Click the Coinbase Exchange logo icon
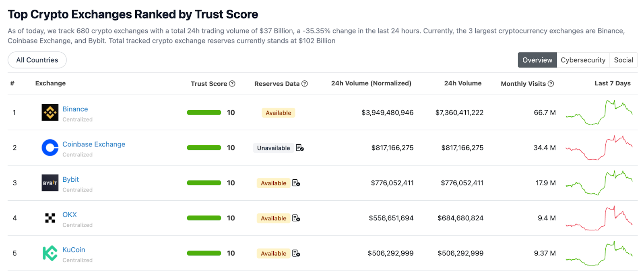 tap(50, 148)
